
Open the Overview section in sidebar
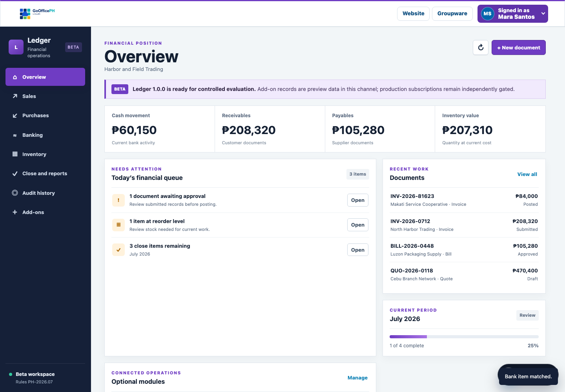pyautogui.click(x=45, y=77)
